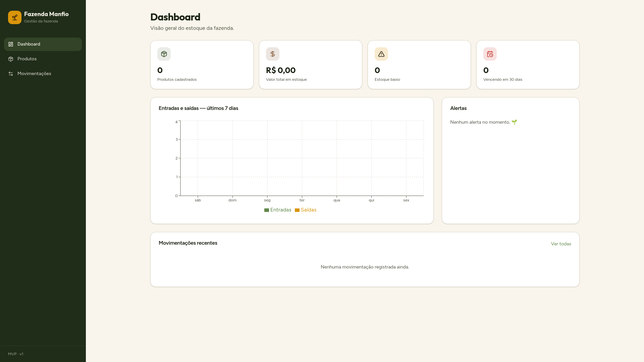Click the Dashboard page heading
Viewport: 644px width, 362px height.
[175, 17]
